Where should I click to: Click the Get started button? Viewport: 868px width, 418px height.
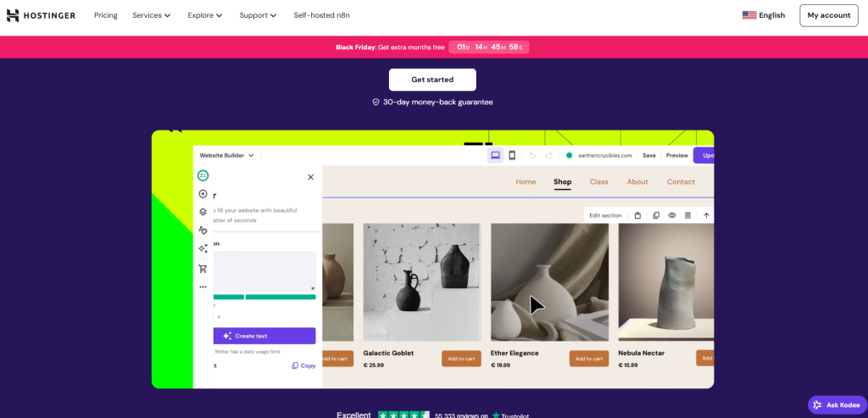[x=432, y=80]
